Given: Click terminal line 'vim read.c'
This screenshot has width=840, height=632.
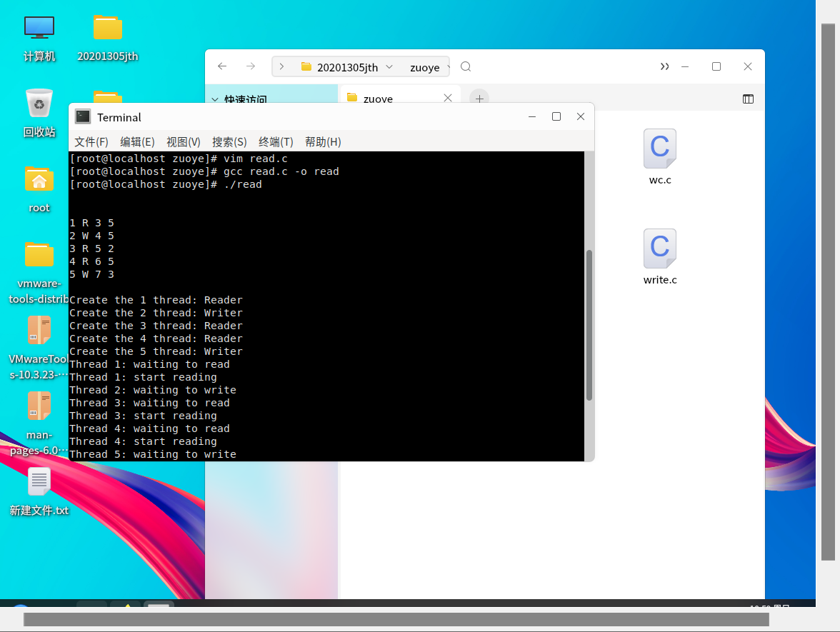Looking at the screenshot, I should pyautogui.click(x=256, y=159).
